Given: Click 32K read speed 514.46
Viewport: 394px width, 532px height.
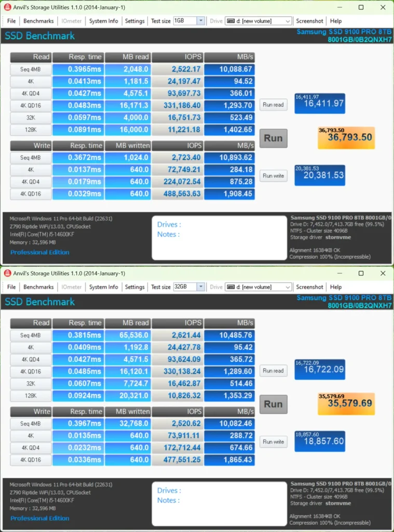Looking at the screenshot, I should 229,384.
